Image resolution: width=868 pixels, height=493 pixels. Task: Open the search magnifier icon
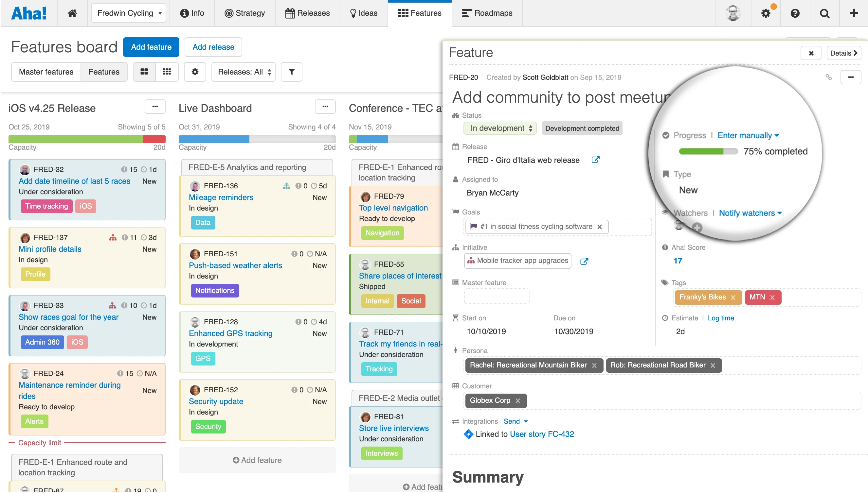[x=824, y=13]
